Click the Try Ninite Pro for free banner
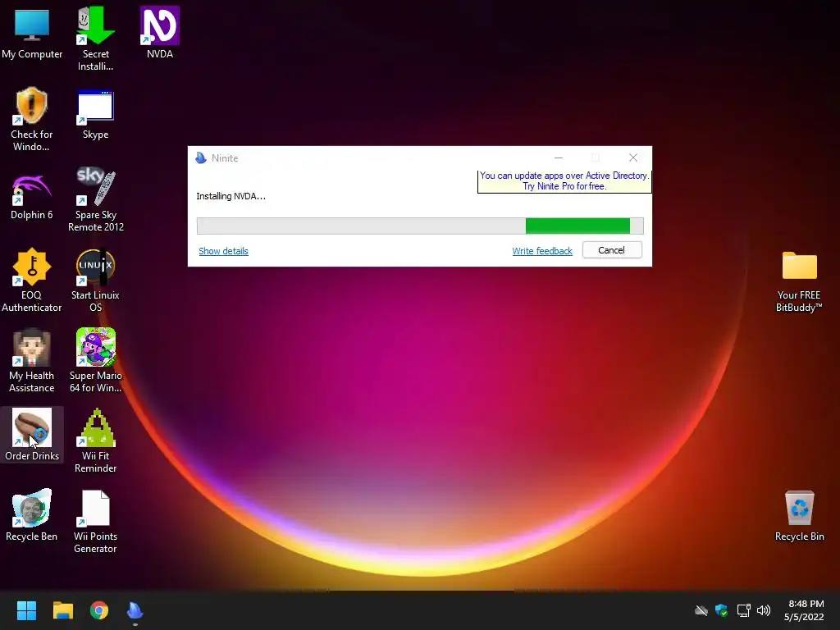The width and height of the screenshot is (840, 630). point(564,181)
